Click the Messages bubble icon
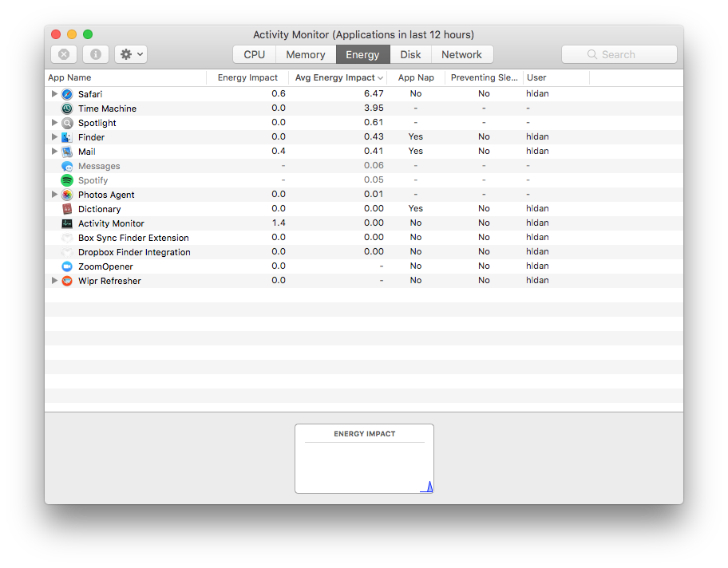The width and height of the screenshot is (728, 568). (x=67, y=166)
